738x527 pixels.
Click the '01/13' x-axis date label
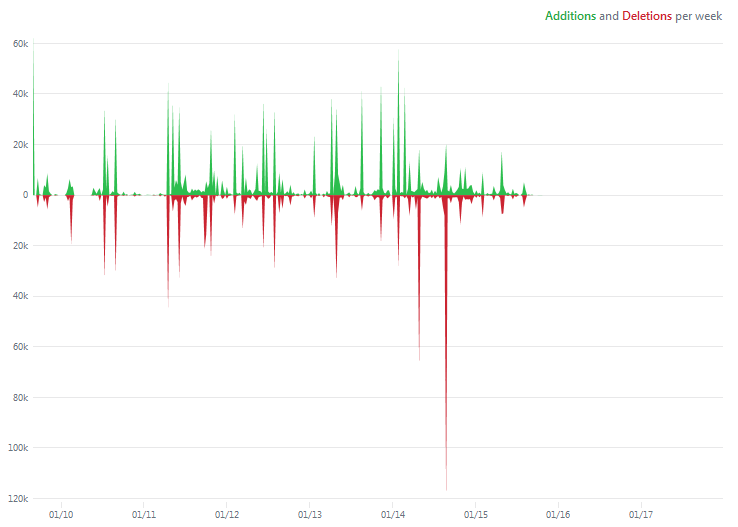point(310,514)
